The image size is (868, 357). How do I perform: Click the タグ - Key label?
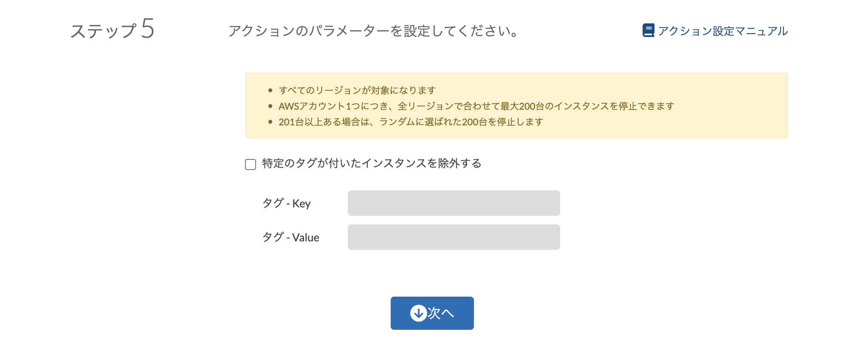[x=287, y=204]
